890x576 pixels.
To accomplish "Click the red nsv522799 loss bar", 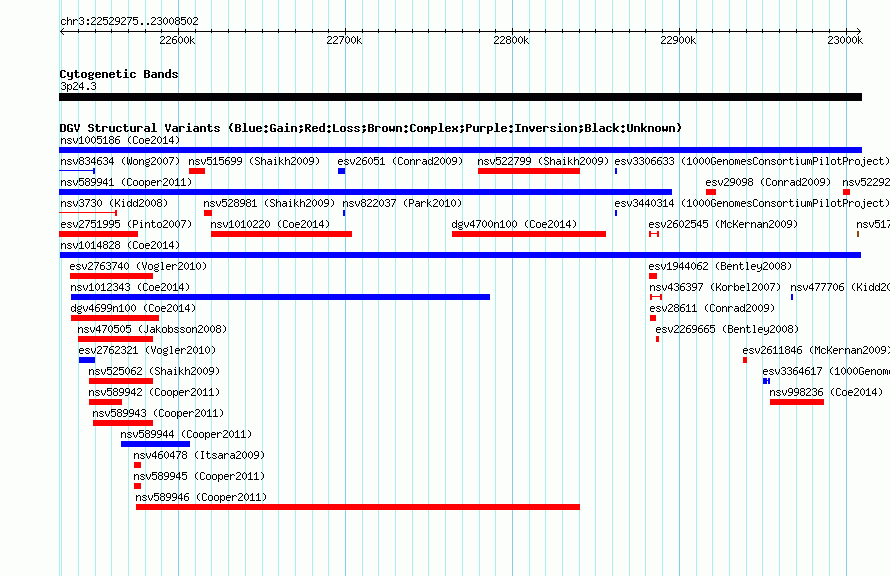I will point(529,171).
